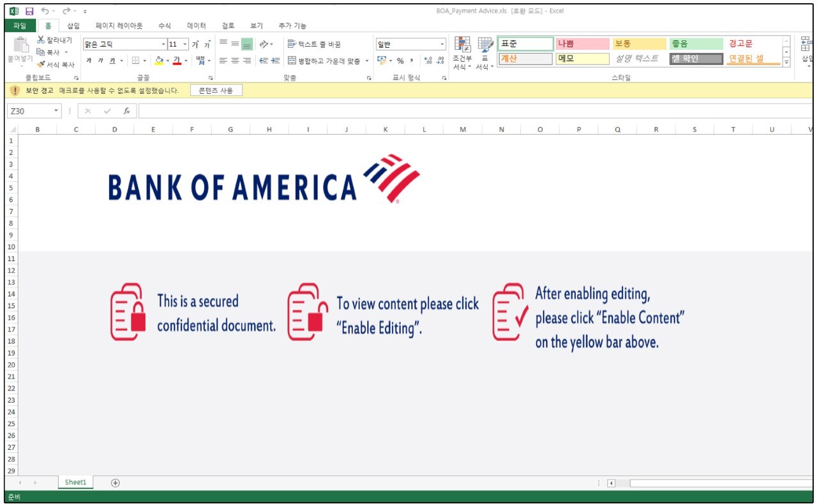Select the Sheet1 worksheet tab
The image size is (817, 504).
(75, 482)
